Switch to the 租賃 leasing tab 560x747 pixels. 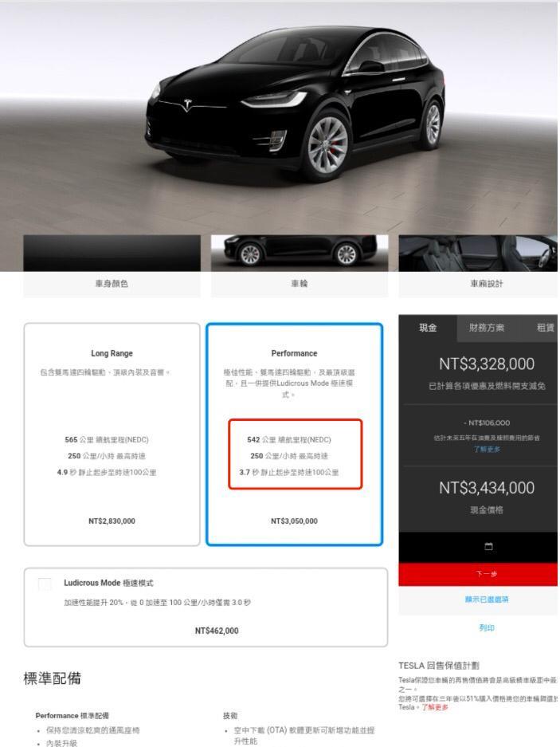(544, 328)
